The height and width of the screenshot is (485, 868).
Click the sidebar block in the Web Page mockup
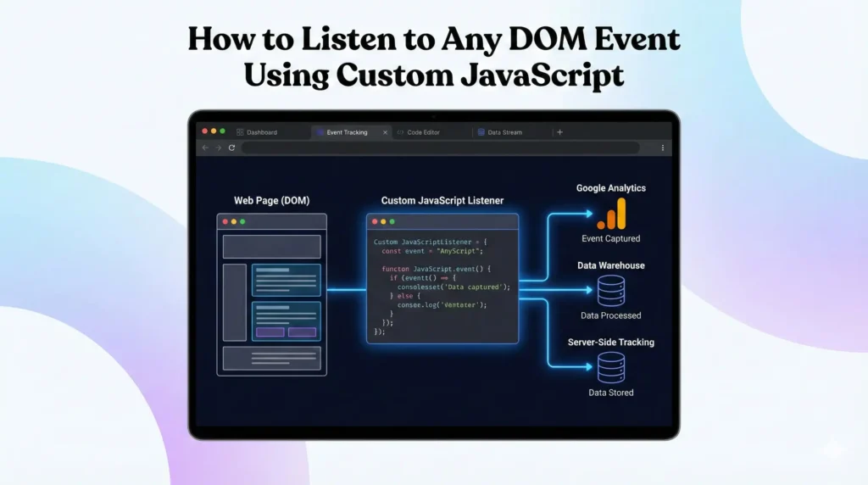(234, 302)
